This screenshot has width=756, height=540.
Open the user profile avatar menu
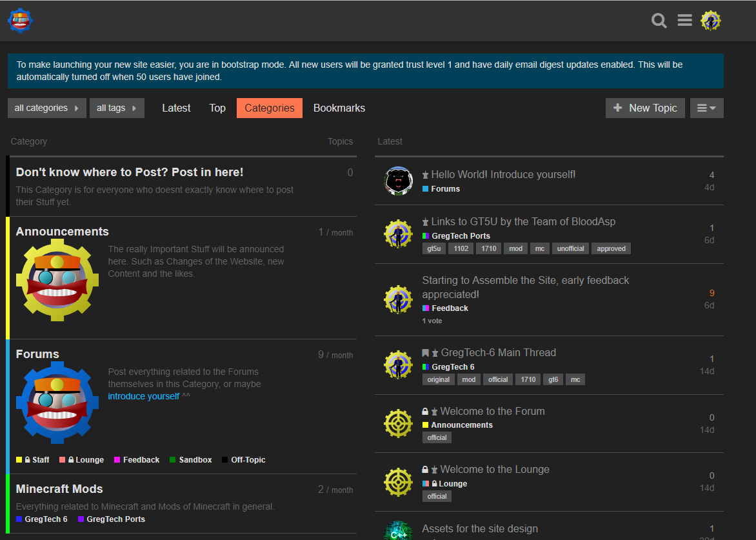(711, 21)
